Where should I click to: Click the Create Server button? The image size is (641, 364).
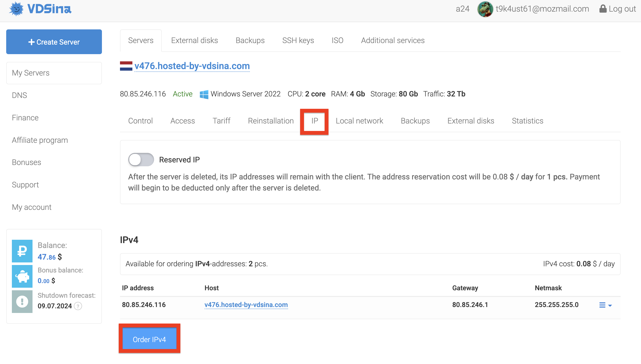coord(54,42)
